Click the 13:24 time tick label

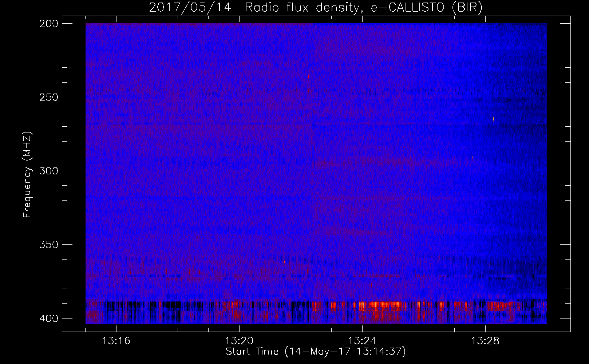pos(362,341)
